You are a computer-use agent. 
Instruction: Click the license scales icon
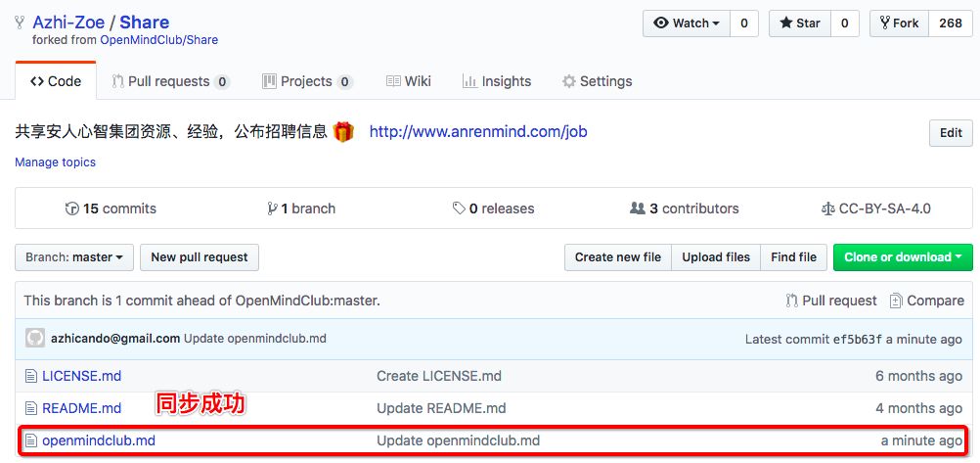[828, 208]
